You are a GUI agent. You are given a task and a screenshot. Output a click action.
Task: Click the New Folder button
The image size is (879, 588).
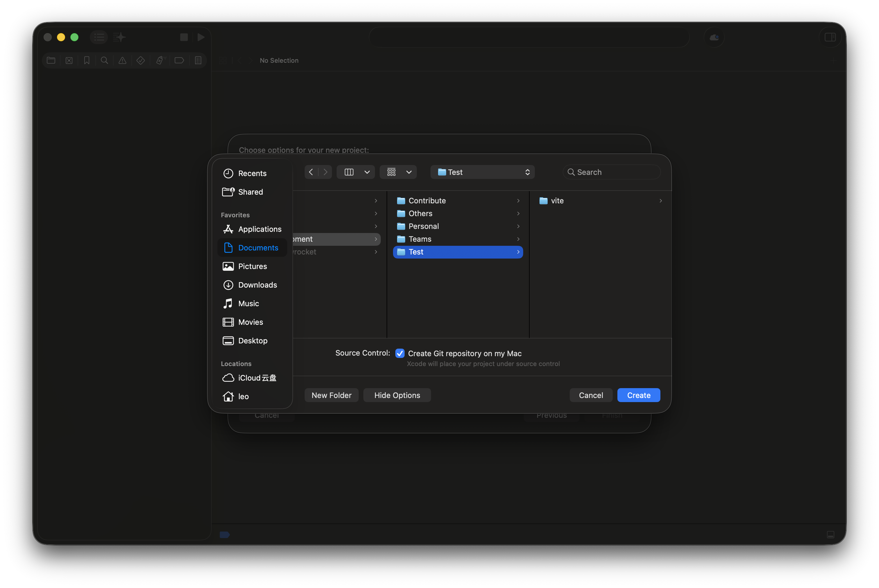[331, 395]
